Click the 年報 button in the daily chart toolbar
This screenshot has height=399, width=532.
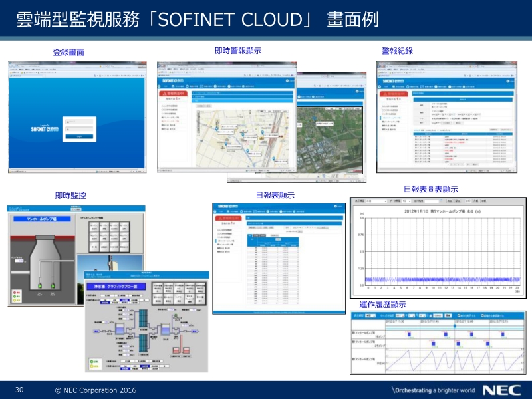click(x=484, y=201)
